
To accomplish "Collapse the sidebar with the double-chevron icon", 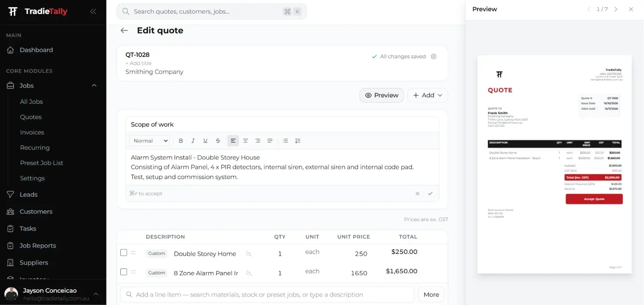I will tap(93, 11).
